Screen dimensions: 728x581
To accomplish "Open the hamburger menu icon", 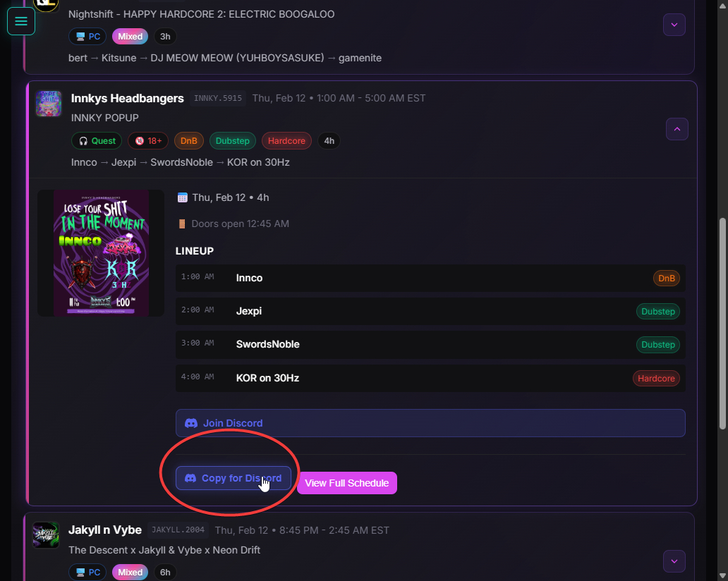I will [21, 21].
